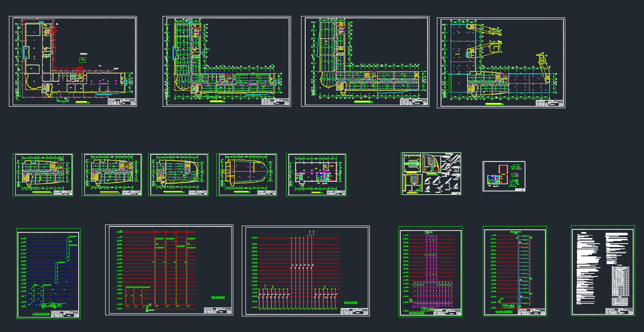This screenshot has width=644, height=332.
Task: Select the second small curved tower floor plan
Action: [112, 174]
